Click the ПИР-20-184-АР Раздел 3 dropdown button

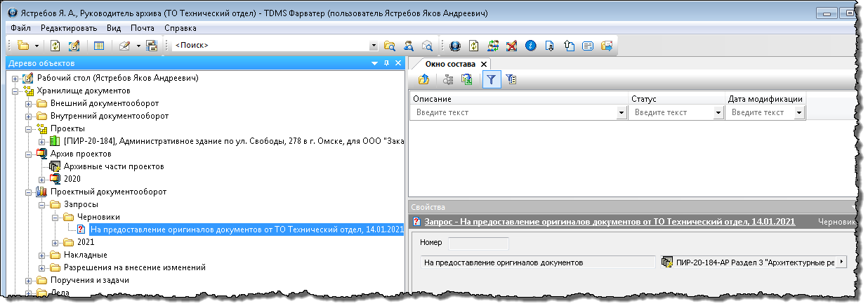[x=841, y=262]
